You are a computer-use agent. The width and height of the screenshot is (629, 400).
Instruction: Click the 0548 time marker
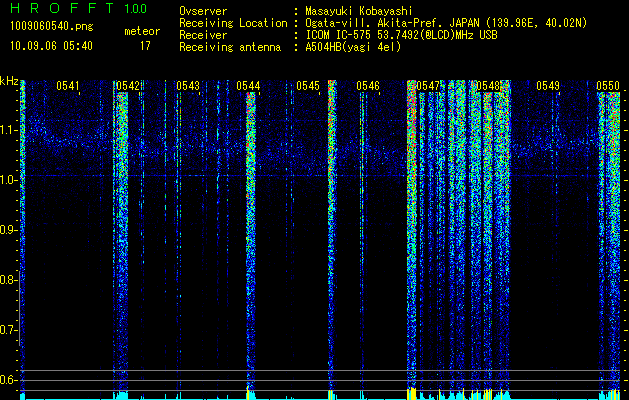point(488,86)
